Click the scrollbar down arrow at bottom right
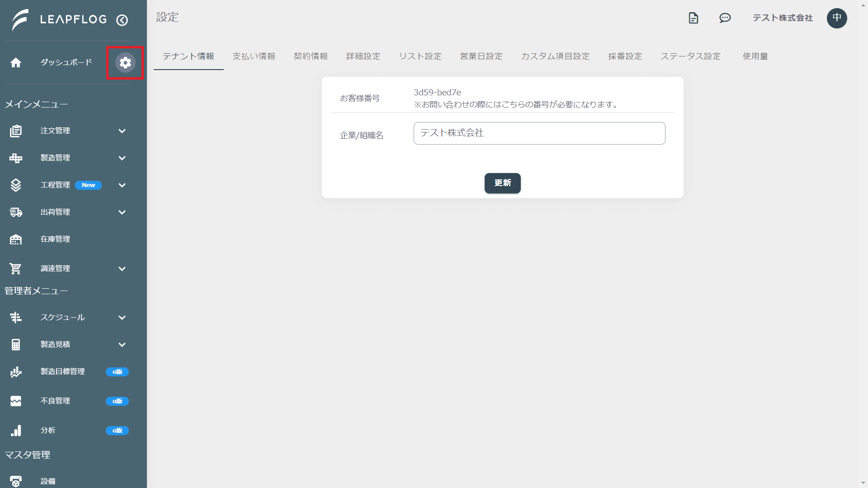 pos(863,483)
